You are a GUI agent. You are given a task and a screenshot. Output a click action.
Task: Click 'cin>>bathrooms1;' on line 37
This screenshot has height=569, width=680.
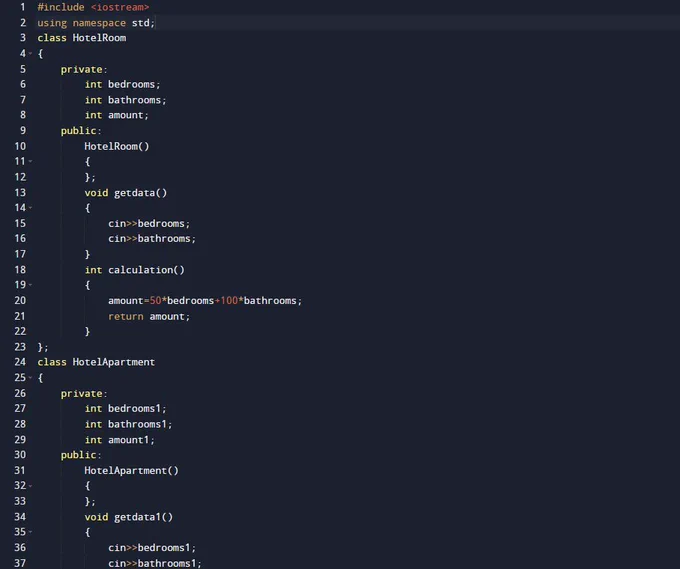[x=155, y=564]
